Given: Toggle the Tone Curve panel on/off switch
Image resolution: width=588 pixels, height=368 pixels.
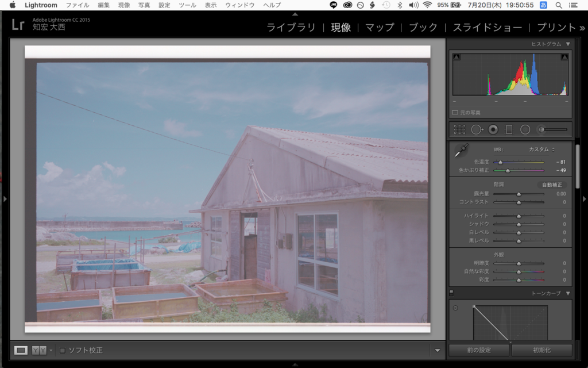Looking at the screenshot, I should (x=451, y=293).
